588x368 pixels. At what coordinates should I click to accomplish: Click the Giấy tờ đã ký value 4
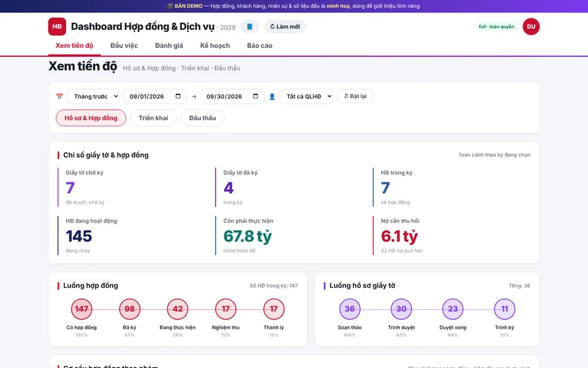228,188
